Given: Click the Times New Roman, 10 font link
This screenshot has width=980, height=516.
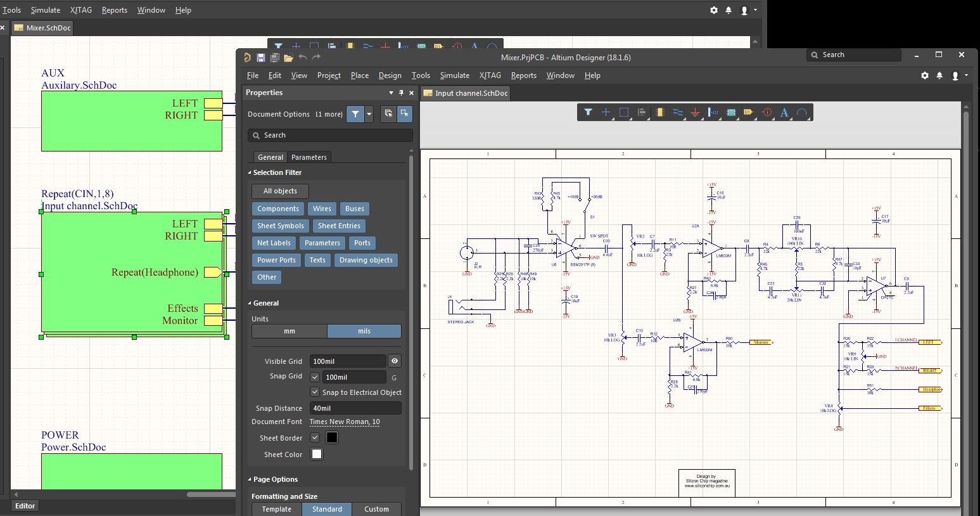Looking at the screenshot, I should tap(345, 422).
